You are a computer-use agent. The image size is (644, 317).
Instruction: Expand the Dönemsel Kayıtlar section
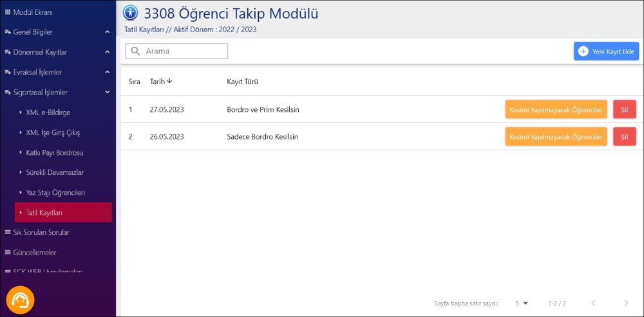coord(108,52)
